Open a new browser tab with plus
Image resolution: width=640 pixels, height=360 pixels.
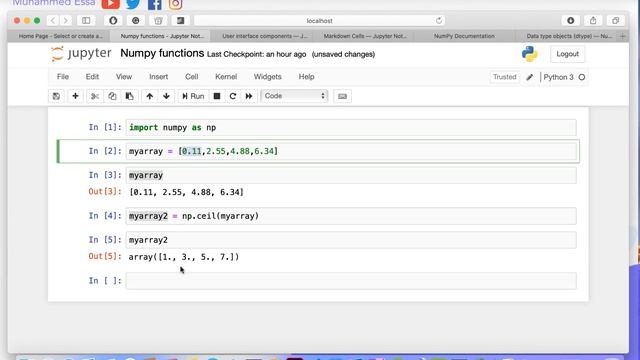pyautogui.click(x=623, y=36)
